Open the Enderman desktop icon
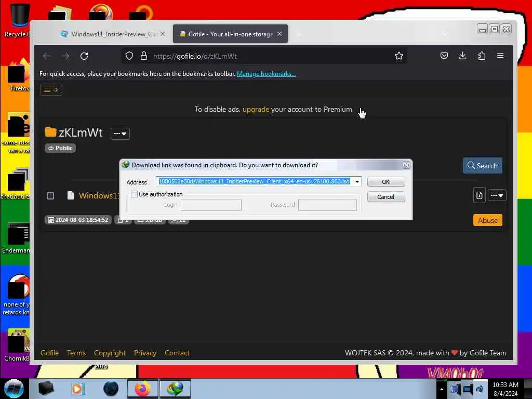This screenshot has height=399, width=532. pos(16,238)
